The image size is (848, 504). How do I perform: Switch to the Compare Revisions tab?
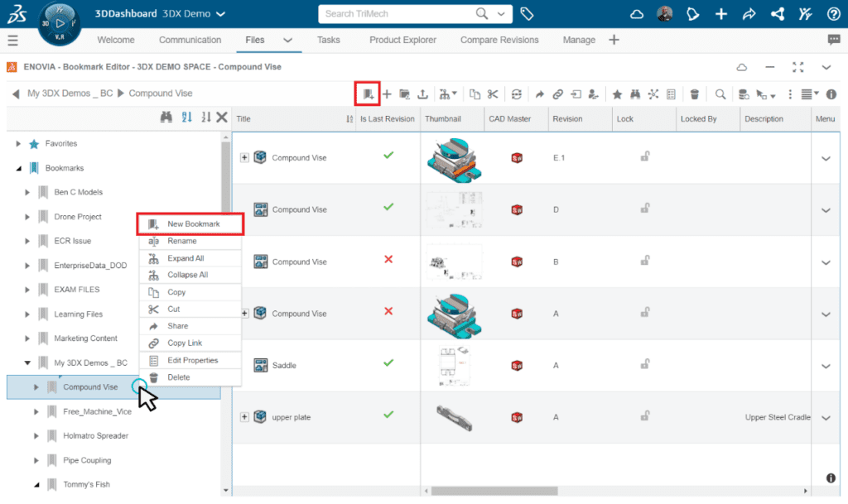click(499, 40)
